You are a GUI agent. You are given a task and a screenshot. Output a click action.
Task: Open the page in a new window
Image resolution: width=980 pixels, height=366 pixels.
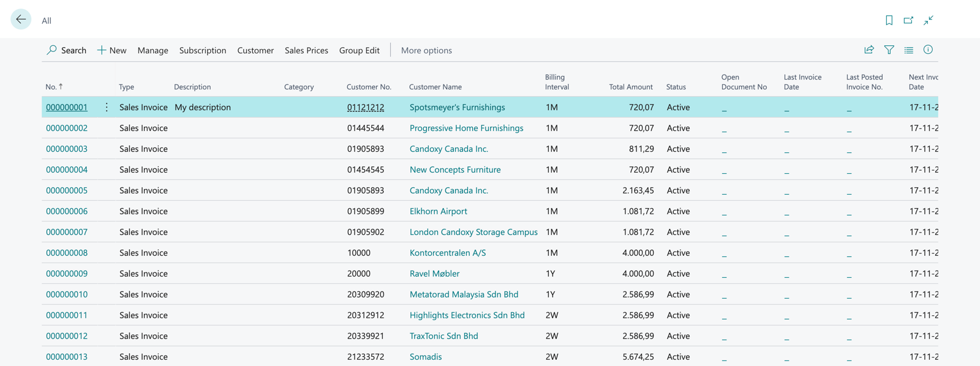tap(908, 20)
